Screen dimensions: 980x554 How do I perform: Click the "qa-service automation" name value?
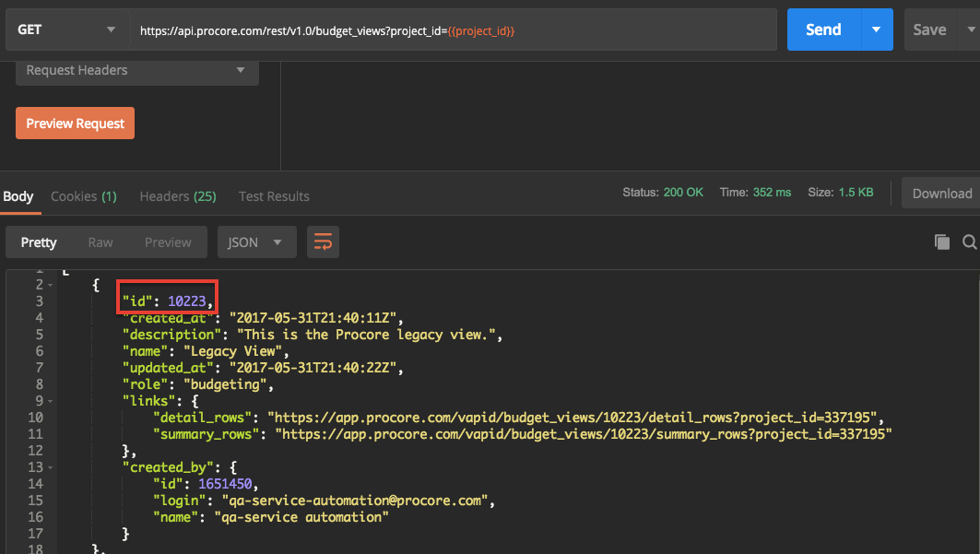[x=301, y=517]
